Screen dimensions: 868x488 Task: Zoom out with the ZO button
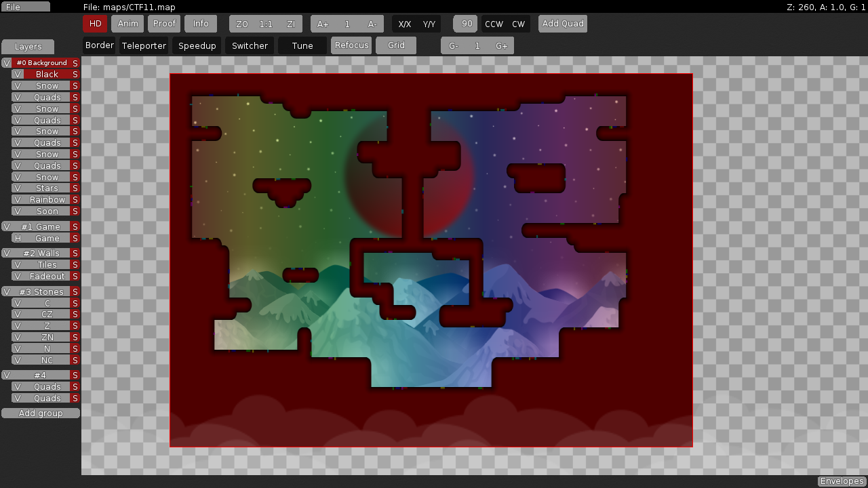(241, 24)
